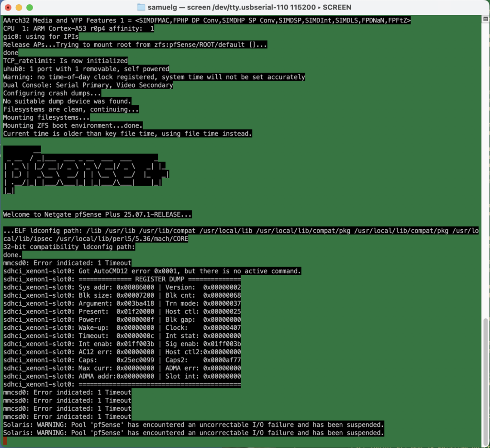Maximize the window using the green button

30,8
